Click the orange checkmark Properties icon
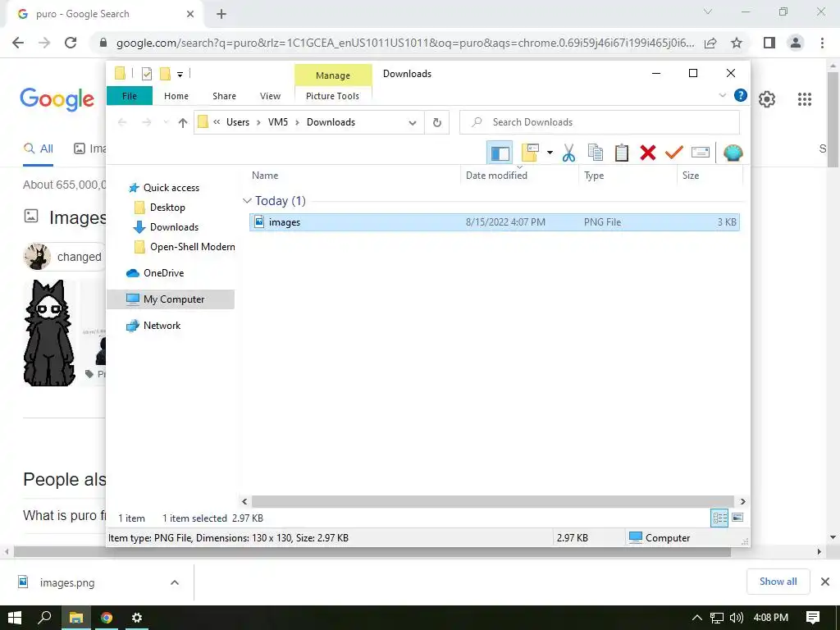The image size is (840, 630). (674, 153)
